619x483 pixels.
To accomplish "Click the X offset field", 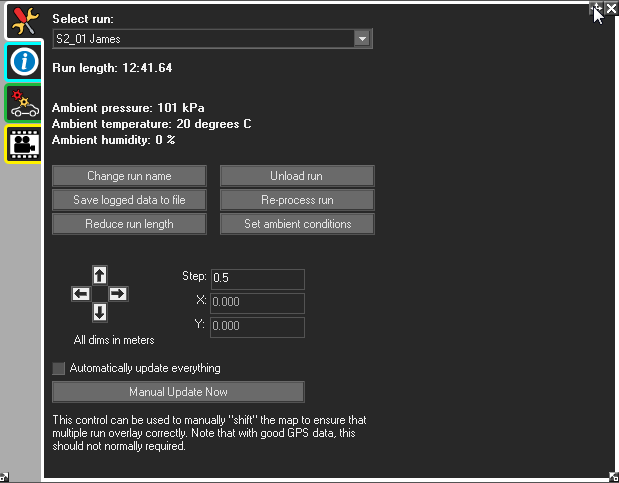I will (256, 303).
